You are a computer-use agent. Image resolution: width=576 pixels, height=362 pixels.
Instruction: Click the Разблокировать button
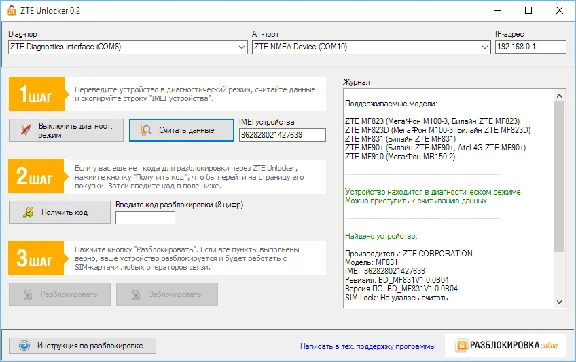click(60, 294)
